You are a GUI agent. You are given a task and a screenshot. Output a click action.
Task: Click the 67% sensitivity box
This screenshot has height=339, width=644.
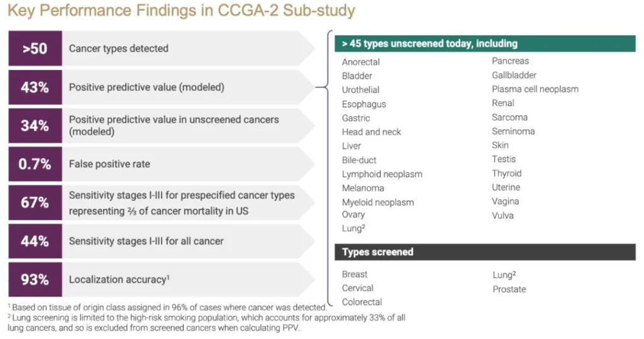click(35, 203)
